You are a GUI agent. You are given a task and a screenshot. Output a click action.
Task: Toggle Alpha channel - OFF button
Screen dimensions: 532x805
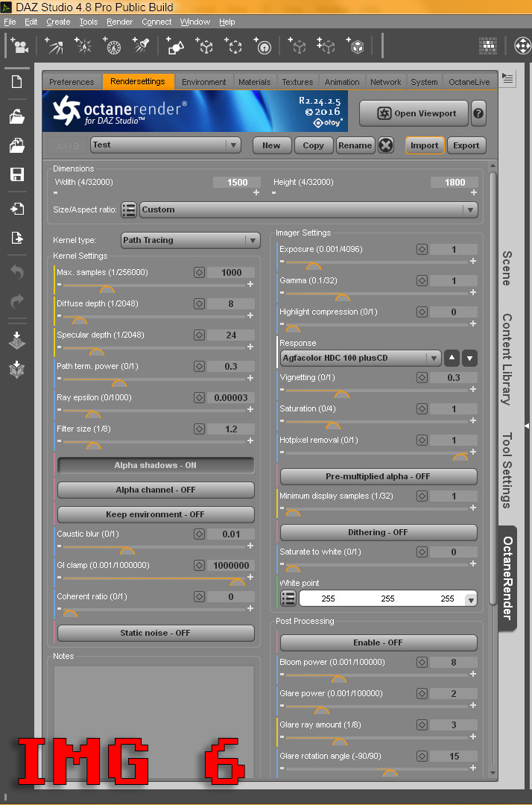click(156, 490)
